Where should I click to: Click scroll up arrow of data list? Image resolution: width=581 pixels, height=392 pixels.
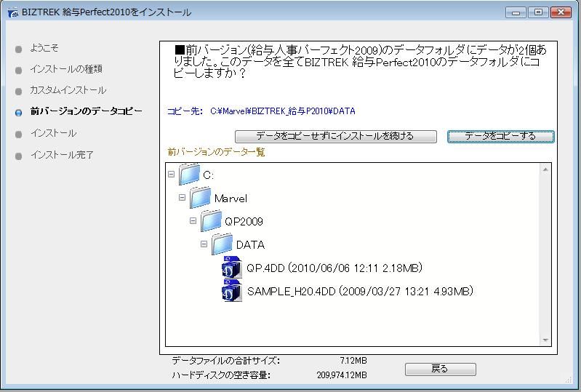(x=545, y=169)
